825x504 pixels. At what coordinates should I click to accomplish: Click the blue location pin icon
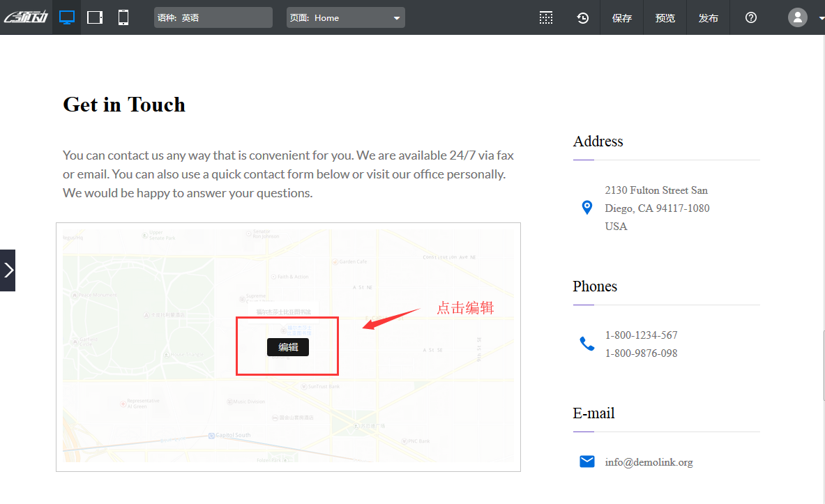coord(587,208)
